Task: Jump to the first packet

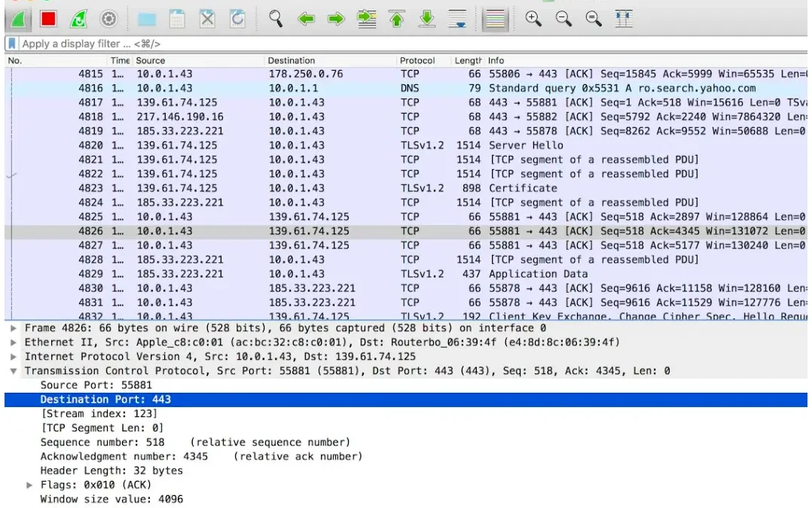Action: coord(397,19)
